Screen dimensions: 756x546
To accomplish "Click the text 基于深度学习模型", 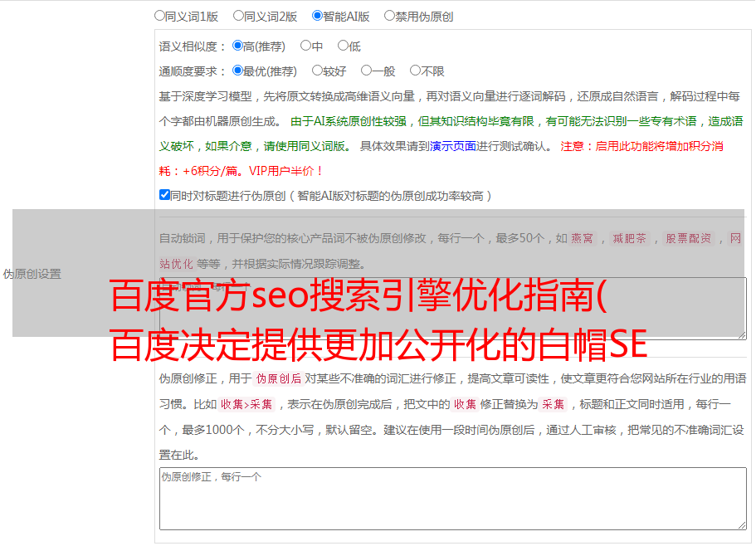I will tap(206, 96).
